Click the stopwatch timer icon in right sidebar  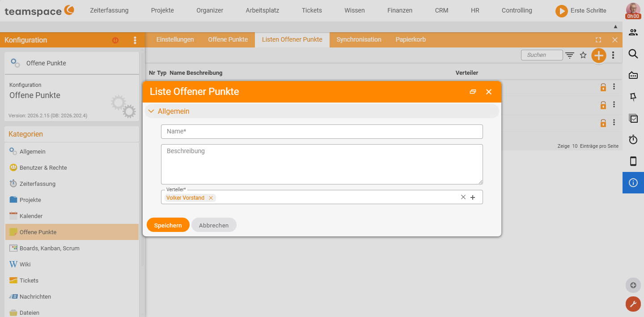pos(633,140)
